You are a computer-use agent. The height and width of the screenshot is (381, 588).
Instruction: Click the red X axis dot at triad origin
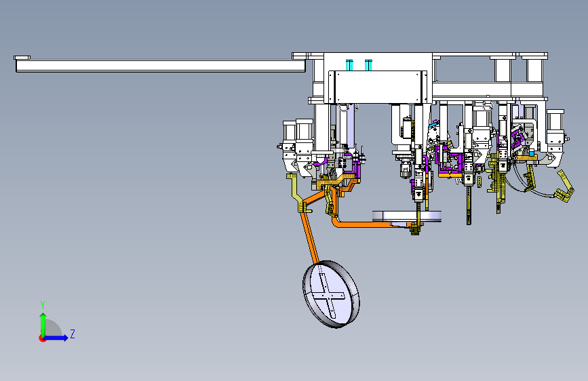click(x=41, y=338)
